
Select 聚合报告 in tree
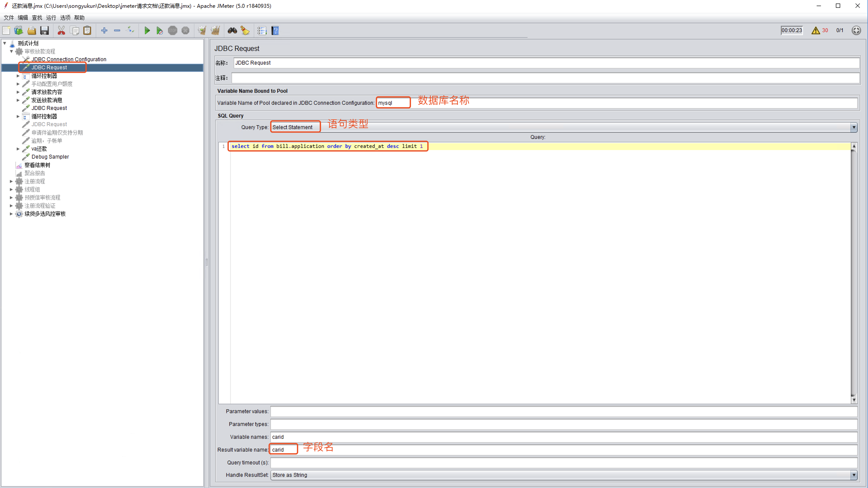(34, 173)
